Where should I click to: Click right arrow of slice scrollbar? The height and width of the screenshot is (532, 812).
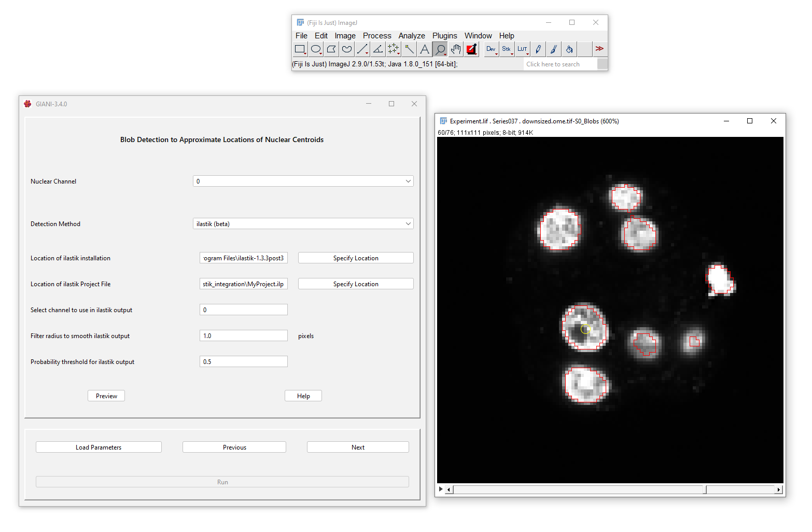tap(778, 489)
